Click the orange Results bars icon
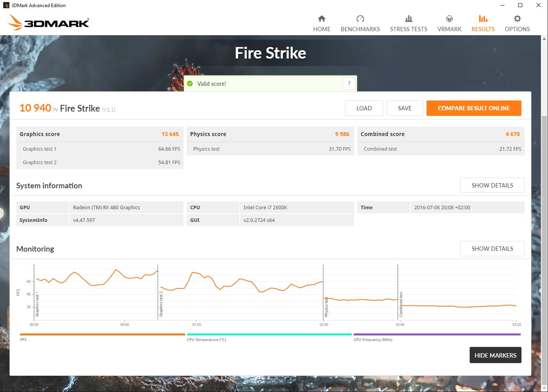The width and height of the screenshot is (548, 392). (483, 19)
